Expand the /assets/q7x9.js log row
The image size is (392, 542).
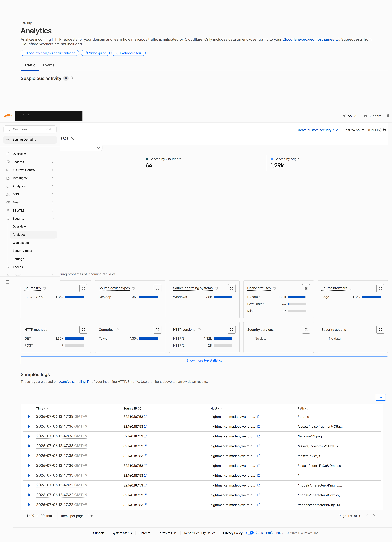point(29,456)
